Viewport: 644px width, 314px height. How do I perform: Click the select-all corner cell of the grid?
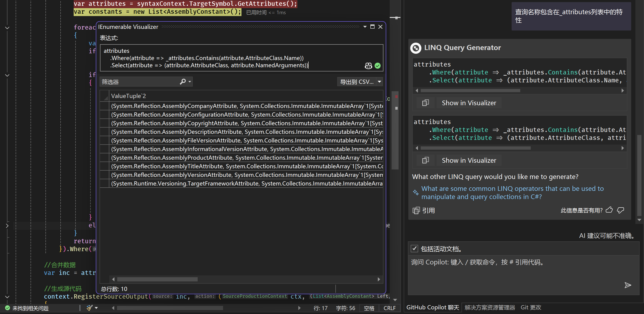click(104, 96)
